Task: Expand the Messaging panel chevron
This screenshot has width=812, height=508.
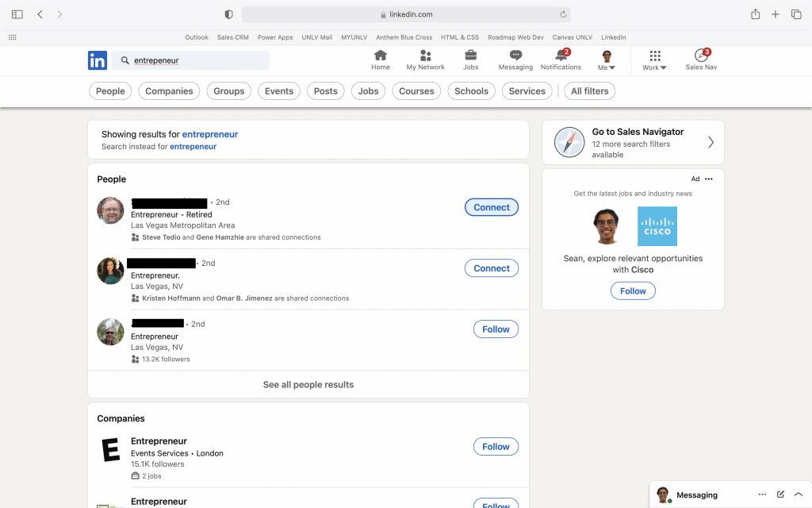Action: click(x=799, y=495)
